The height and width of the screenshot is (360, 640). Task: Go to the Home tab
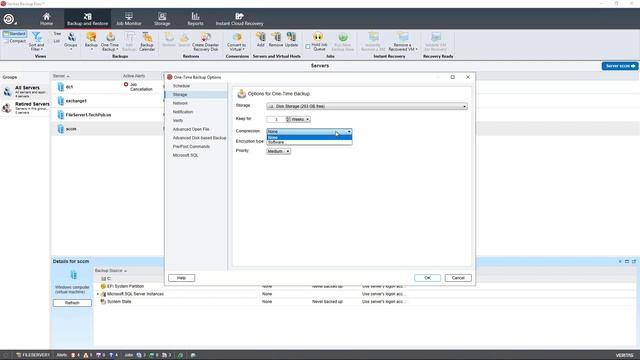47,19
